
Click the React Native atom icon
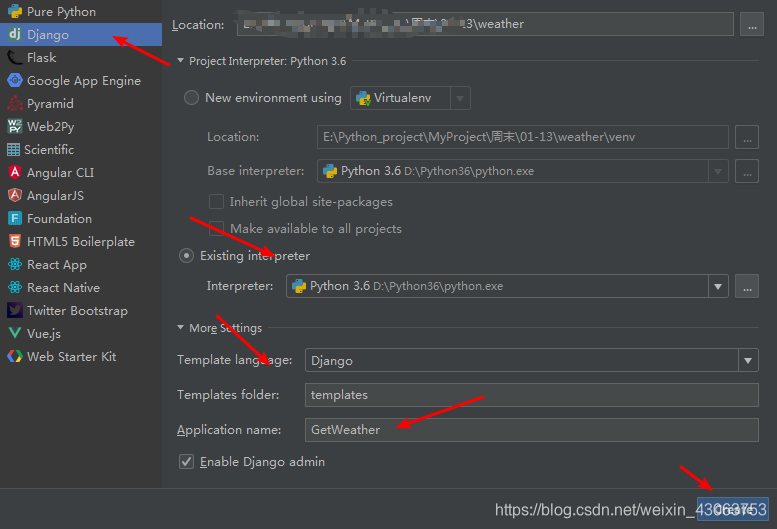pos(15,287)
